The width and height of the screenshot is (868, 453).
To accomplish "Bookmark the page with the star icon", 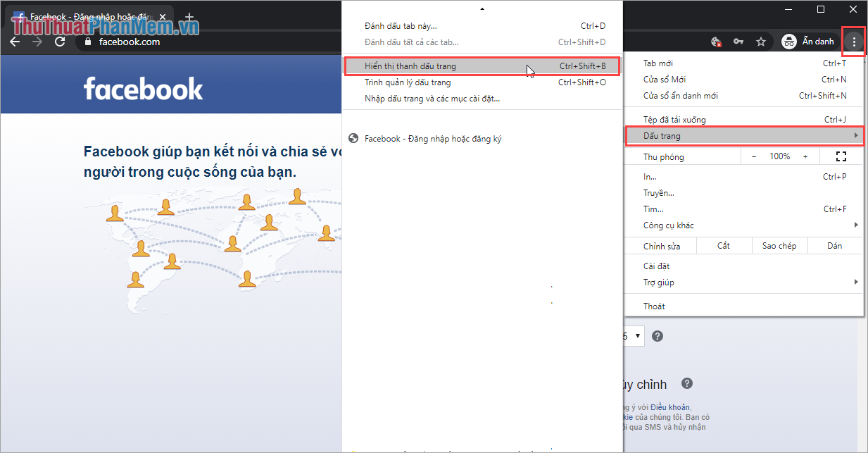I will 761,42.
